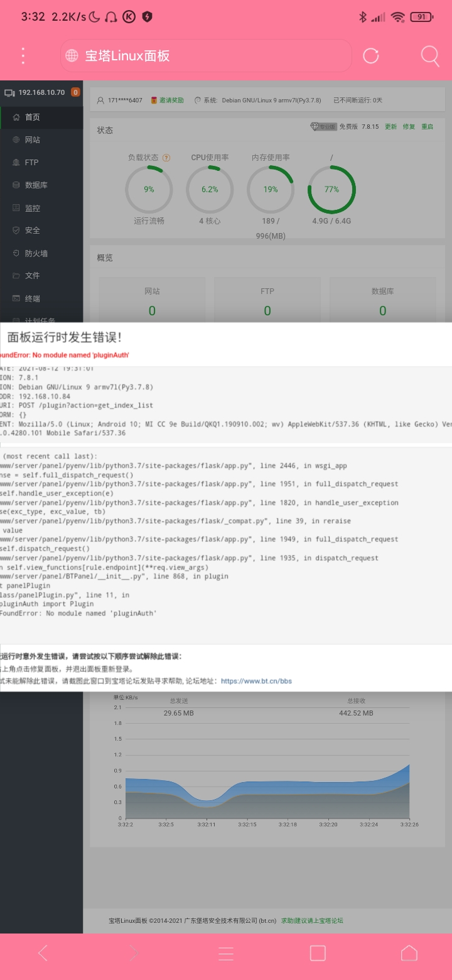452x980 pixels.
Task: Click the 修复 repair link
Action: pyautogui.click(x=409, y=127)
